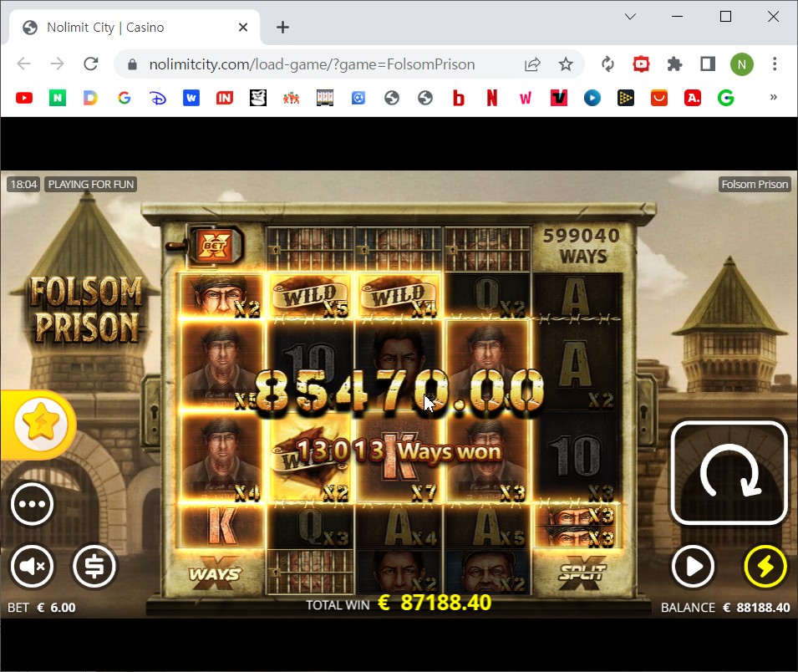Open the green N Naver bookmark
Screen dimensions: 798x672
point(58,98)
